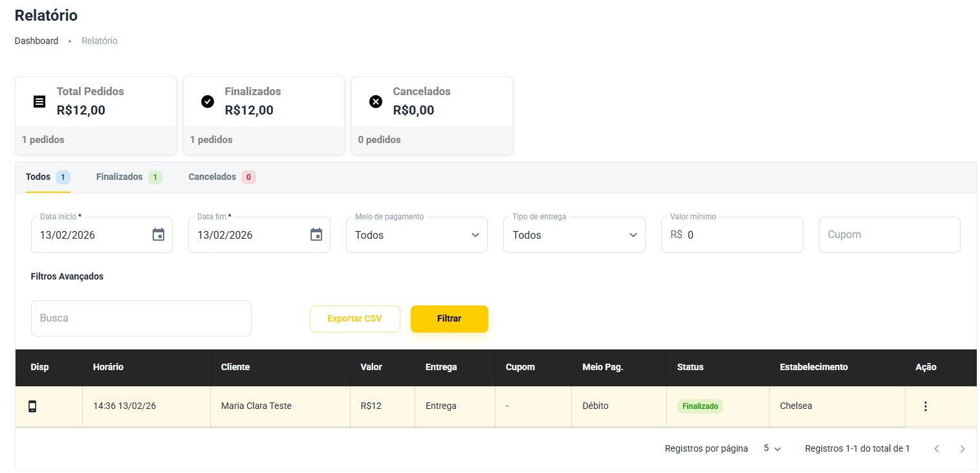Click the mobile device icon in the Disp column

pyautogui.click(x=32, y=406)
